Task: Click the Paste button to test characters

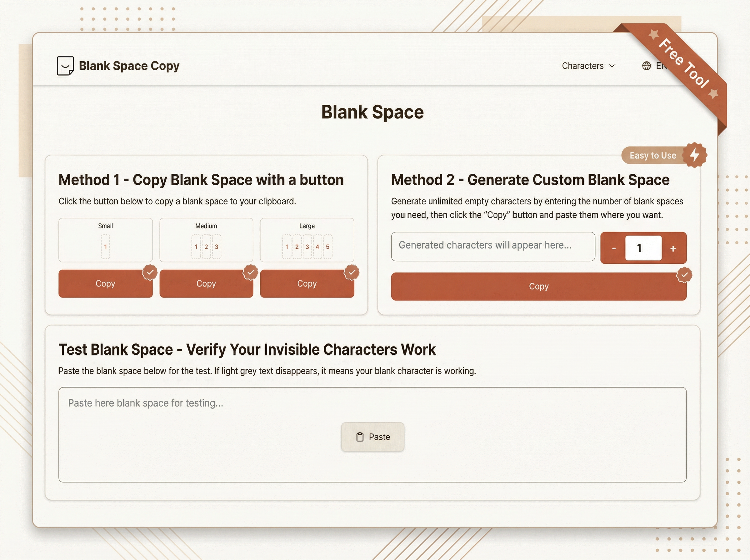Action: click(x=373, y=437)
